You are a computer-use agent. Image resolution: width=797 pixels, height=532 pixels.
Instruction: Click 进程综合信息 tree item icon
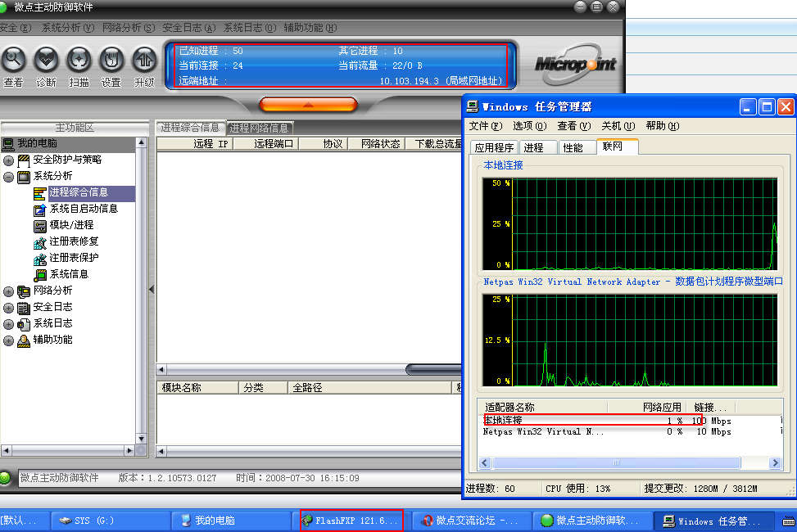pyautogui.click(x=39, y=193)
